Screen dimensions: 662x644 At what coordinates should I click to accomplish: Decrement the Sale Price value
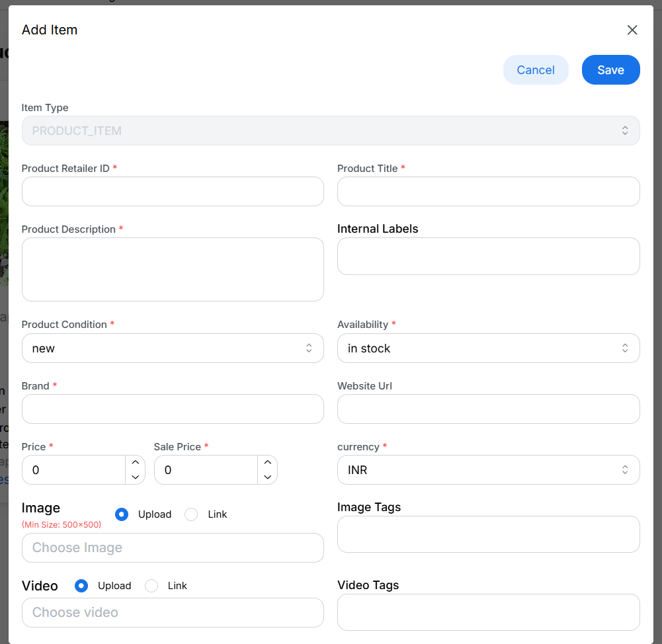(268, 477)
